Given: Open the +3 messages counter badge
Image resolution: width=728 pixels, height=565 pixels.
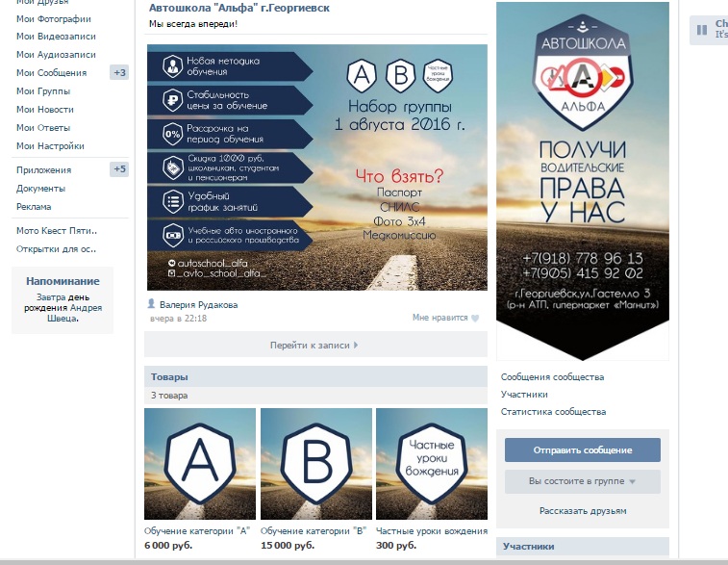Looking at the screenshot, I should 119,72.
